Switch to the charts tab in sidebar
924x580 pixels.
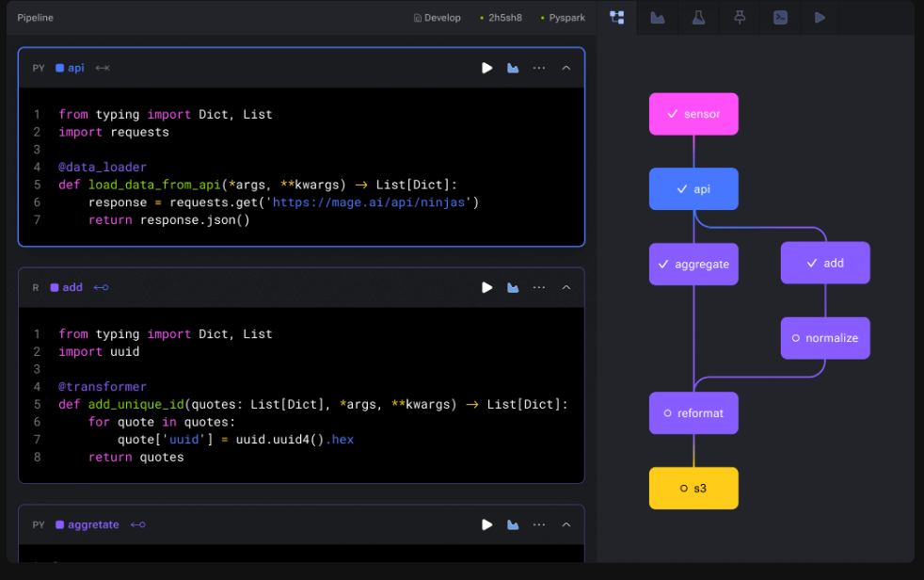point(658,18)
